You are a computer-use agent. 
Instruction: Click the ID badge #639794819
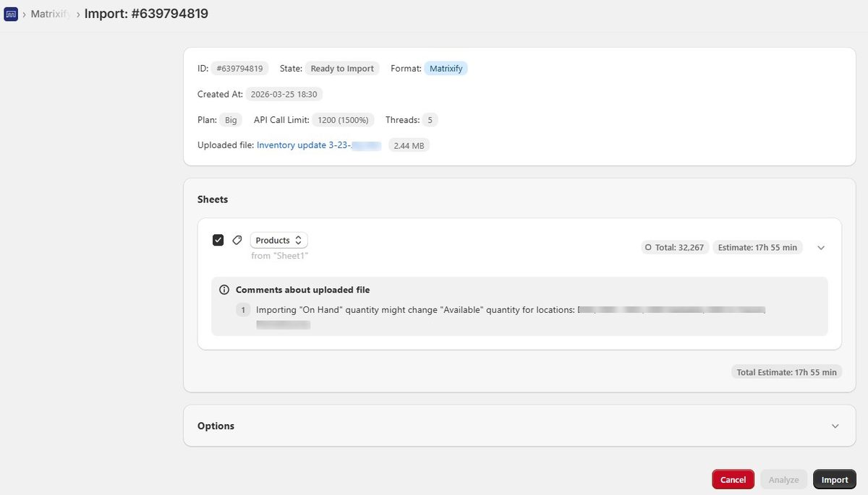pyautogui.click(x=240, y=69)
